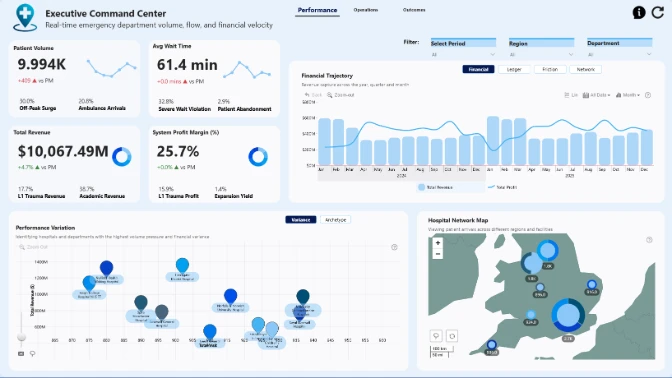This screenshot has height=378, width=672.
Task: Click the Zoom-out tool in Financial Trajectory
Action: point(341,95)
